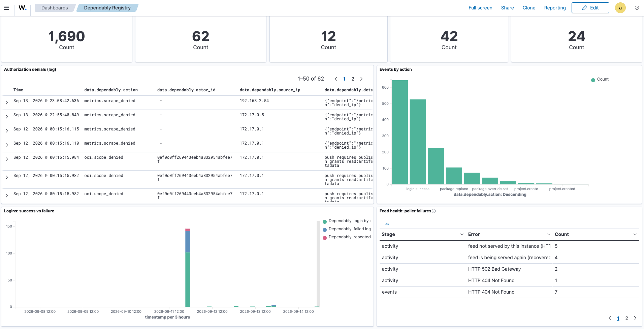The width and height of the screenshot is (644, 329).
Task: Open Error column sort dropdown
Action: (x=549, y=234)
